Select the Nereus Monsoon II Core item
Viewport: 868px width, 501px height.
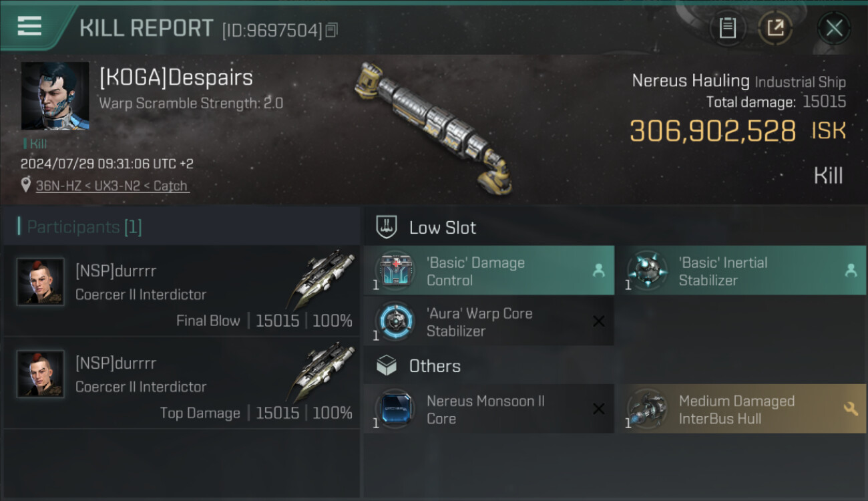(x=489, y=409)
